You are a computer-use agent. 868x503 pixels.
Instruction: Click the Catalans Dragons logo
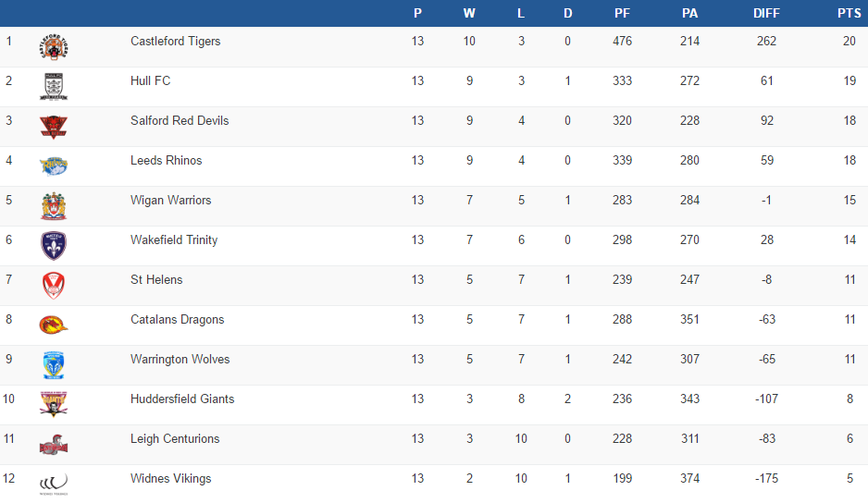pos(54,325)
